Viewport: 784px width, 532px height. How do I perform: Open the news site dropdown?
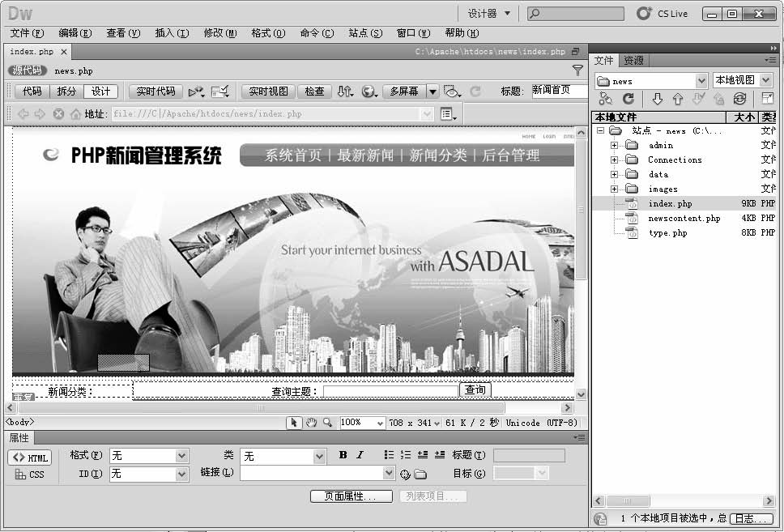click(x=701, y=80)
